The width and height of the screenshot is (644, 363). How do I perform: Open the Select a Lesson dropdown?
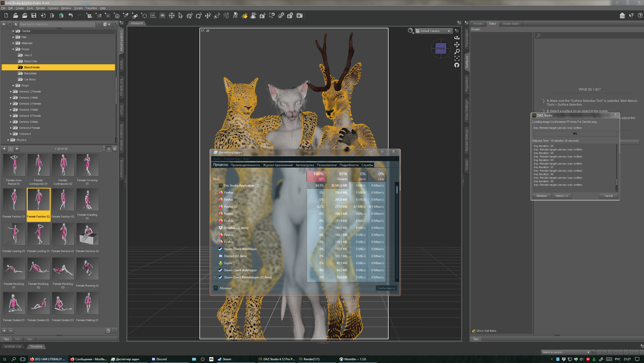[x=566, y=352]
